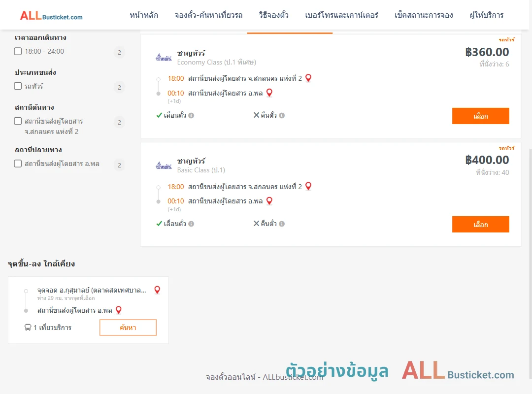532x394 pixels.
Task: Click info icon next to เลื่อนตั๋ว on Basic Class card
Action: coord(191,224)
